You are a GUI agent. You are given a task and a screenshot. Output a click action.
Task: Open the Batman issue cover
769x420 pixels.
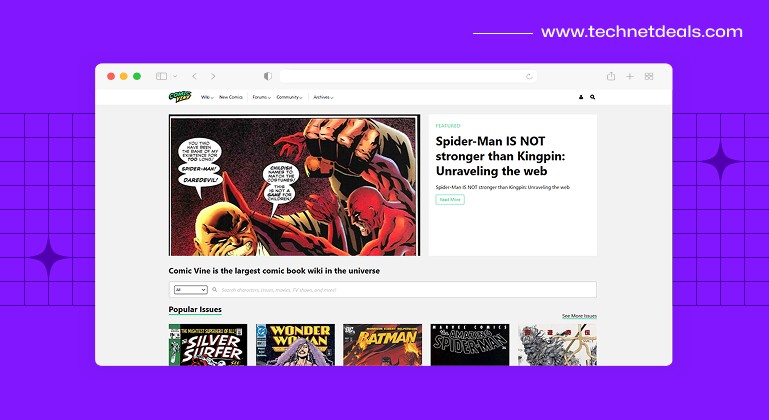pyautogui.click(x=383, y=344)
